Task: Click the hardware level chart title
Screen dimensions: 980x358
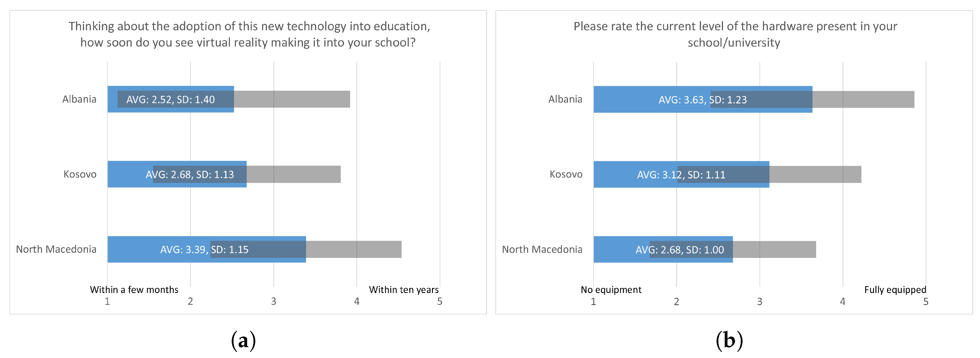Action: (735, 34)
